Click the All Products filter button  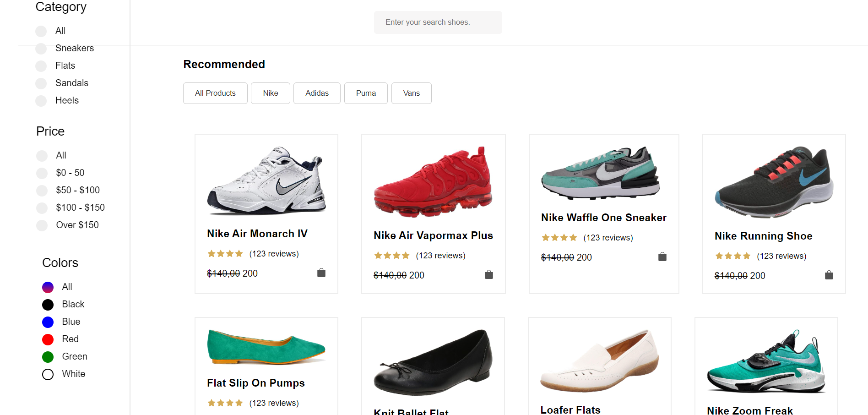215,93
